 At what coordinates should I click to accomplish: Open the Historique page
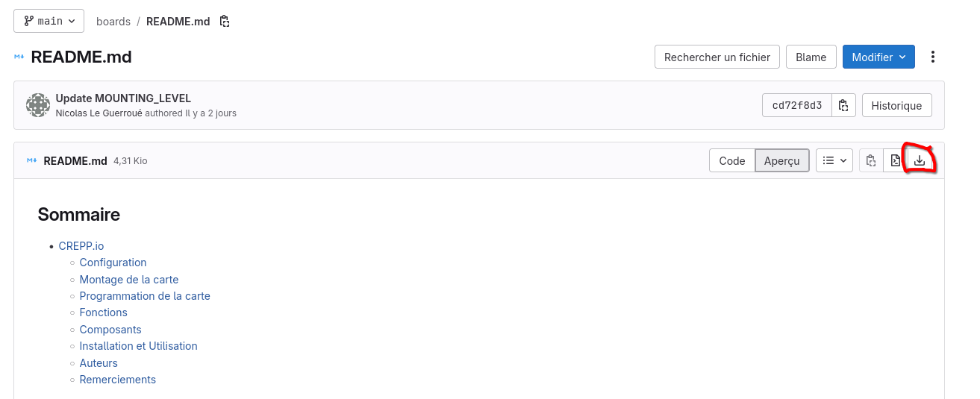pyautogui.click(x=896, y=105)
